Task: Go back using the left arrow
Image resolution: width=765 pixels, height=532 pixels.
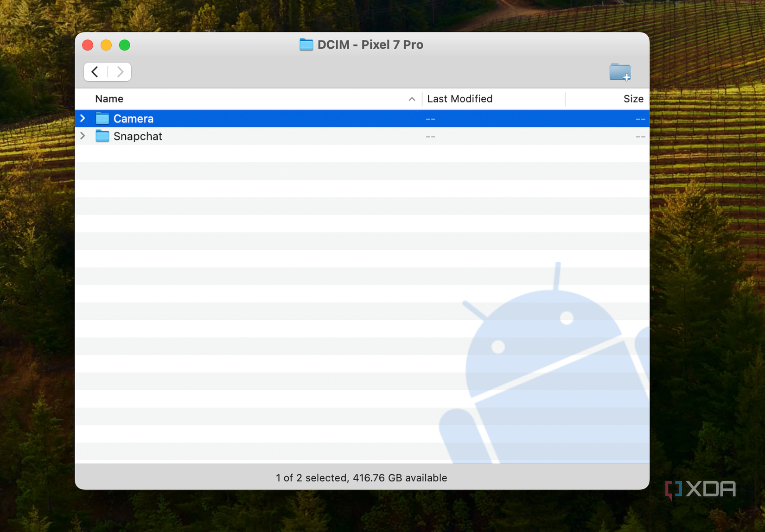Action: coord(96,72)
